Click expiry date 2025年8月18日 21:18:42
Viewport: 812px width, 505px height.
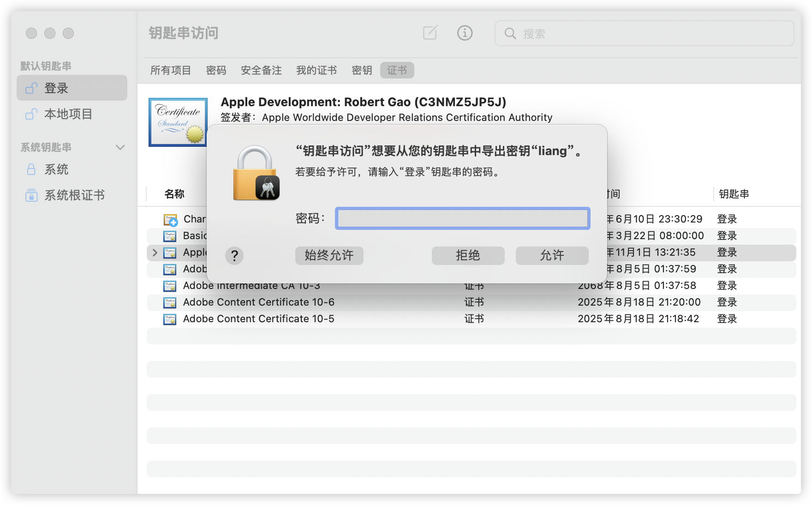point(638,319)
